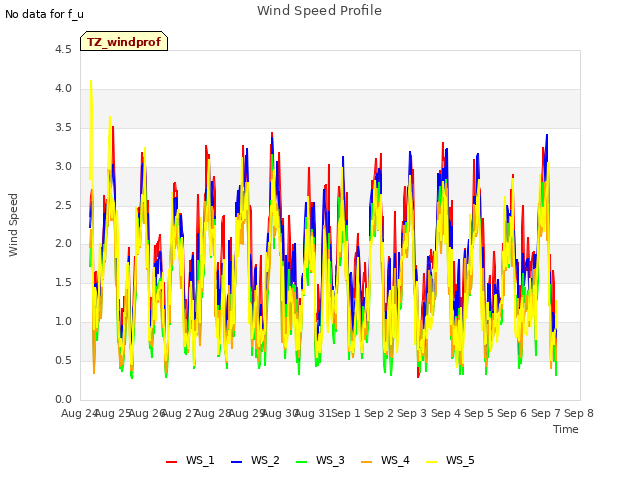Click the green WS_3 legend swatch

[302, 462]
